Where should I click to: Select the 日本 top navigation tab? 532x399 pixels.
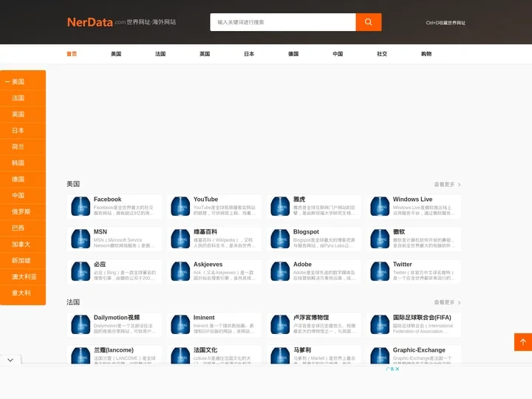[249, 54]
